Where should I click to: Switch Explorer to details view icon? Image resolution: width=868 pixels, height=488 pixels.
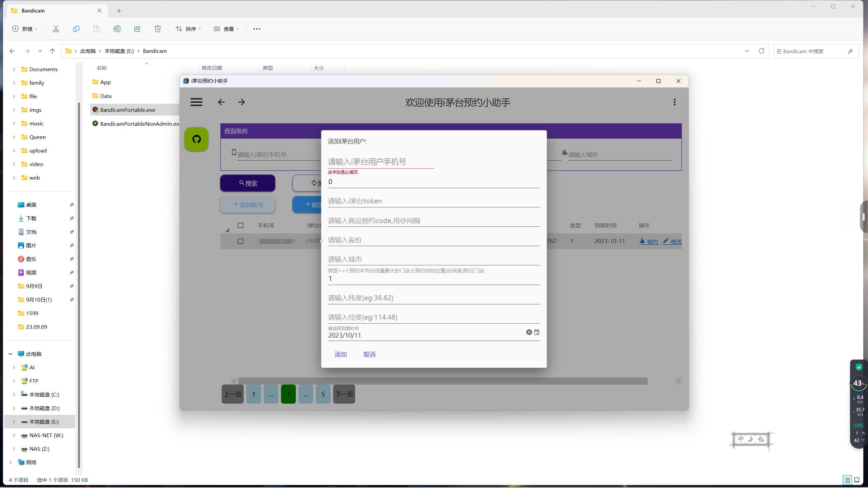click(847, 480)
